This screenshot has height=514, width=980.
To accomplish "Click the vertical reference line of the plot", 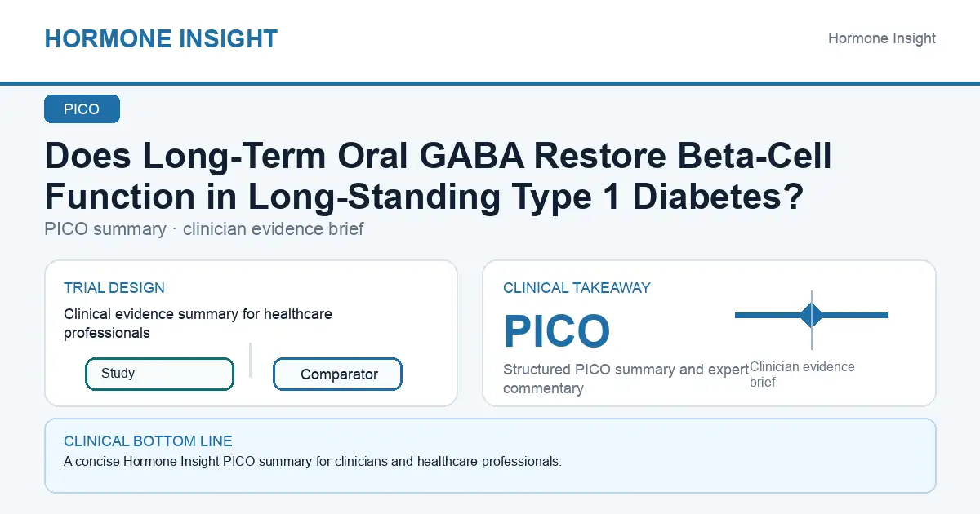I will pos(811,320).
